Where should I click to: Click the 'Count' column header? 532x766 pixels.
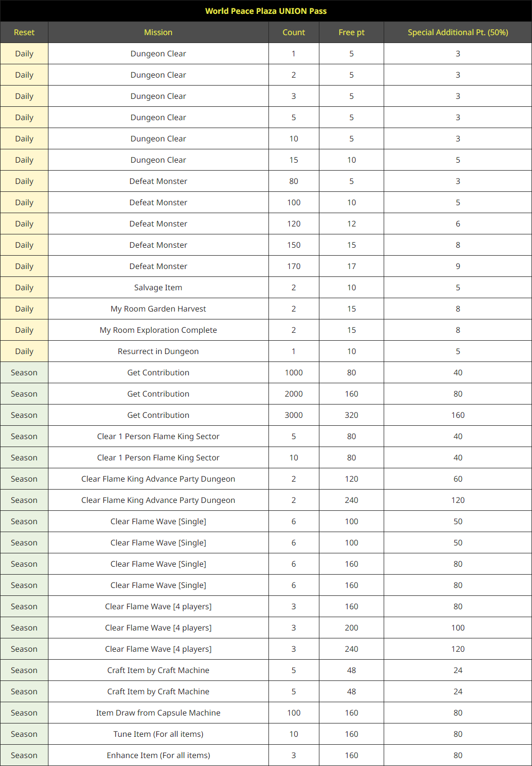[294, 32]
